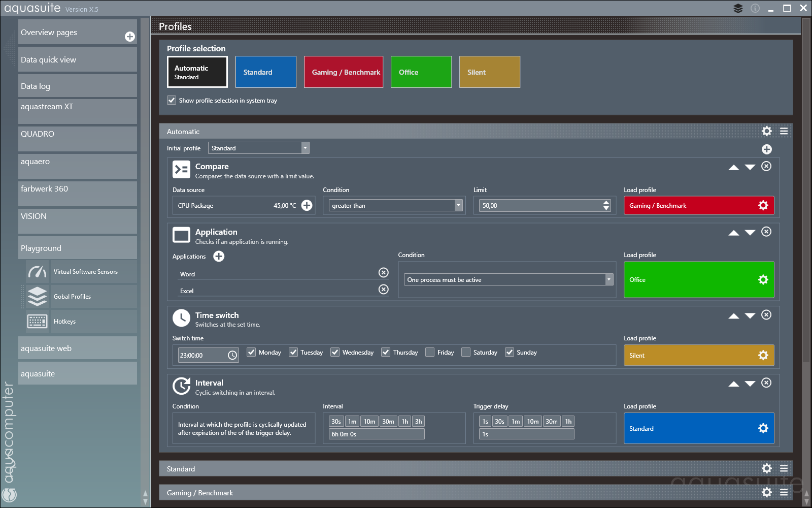Open QUADRO in sidebar

(78, 139)
